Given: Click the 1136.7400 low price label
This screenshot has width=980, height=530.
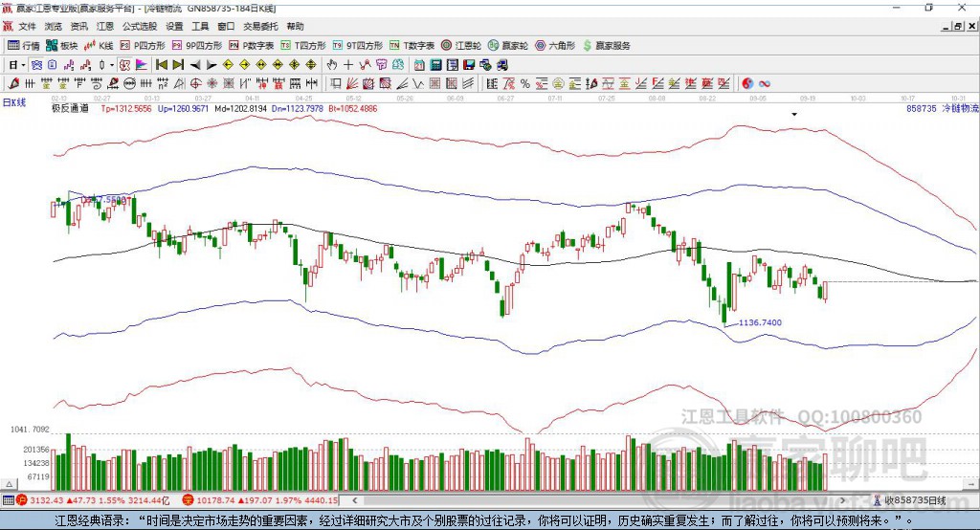Looking at the screenshot, I should (760, 322).
